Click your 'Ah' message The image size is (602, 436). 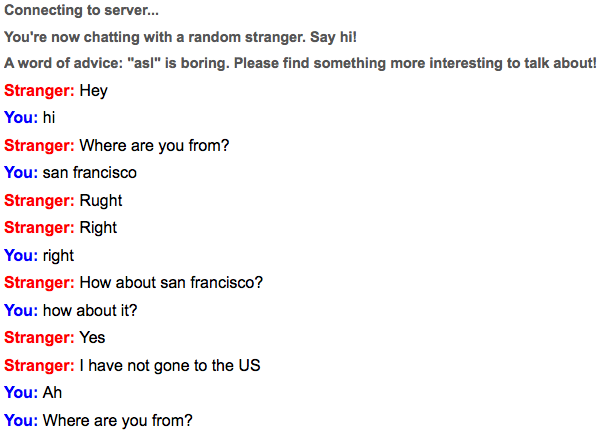pyautogui.click(x=53, y=393)
